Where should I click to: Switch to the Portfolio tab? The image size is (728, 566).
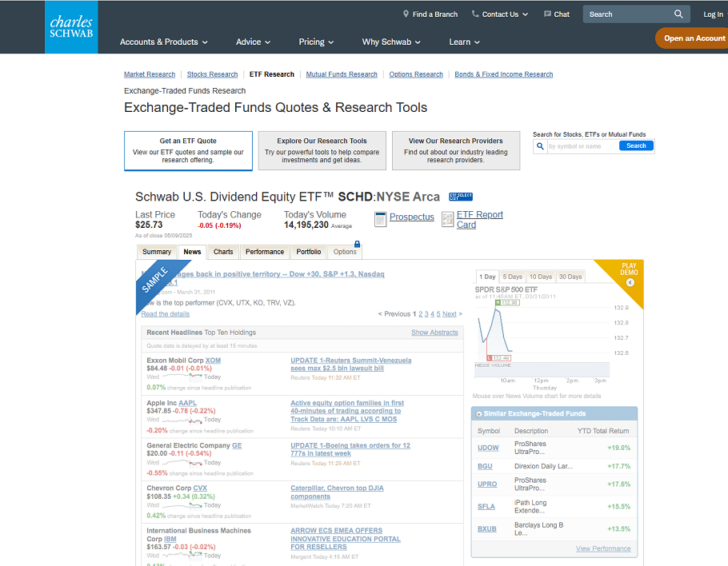pos(309,252)
